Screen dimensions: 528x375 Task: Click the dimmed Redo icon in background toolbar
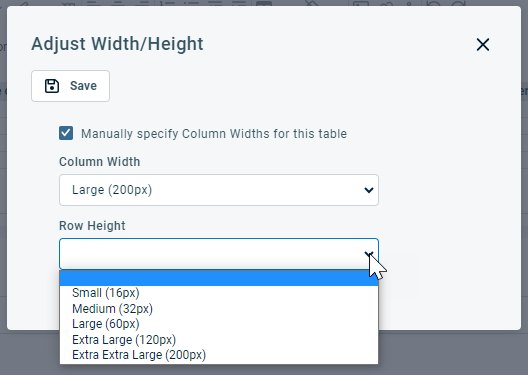coord(459,3)
